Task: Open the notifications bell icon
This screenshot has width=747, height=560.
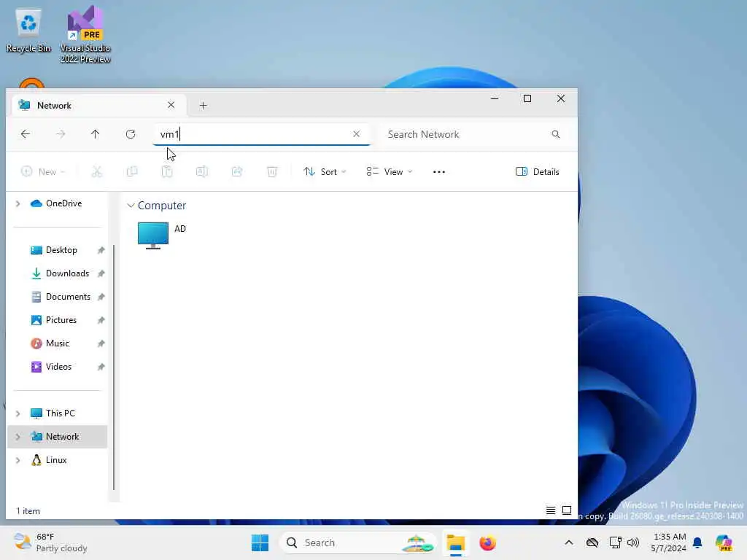Action: 697,542
